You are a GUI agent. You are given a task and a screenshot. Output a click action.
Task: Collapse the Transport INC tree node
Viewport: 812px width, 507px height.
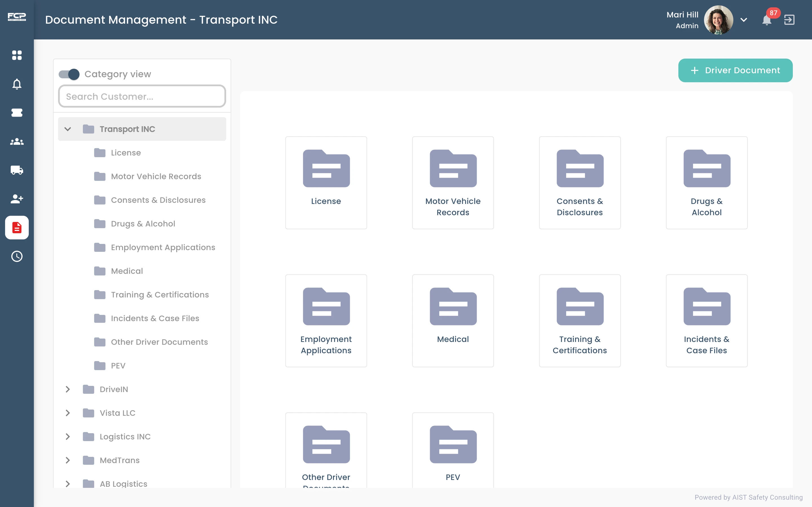pyautogui.click(x=68, y=129)
